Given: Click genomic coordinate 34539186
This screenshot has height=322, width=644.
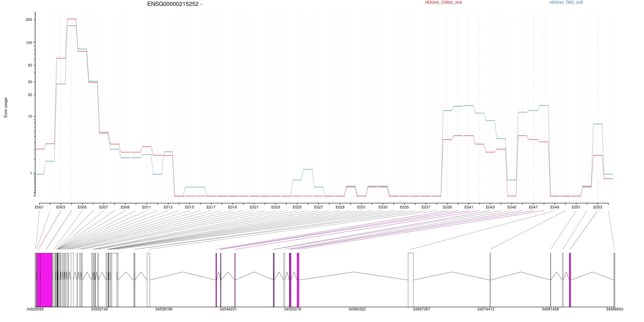Looking at the screenshot, I should tap(164, 309).
